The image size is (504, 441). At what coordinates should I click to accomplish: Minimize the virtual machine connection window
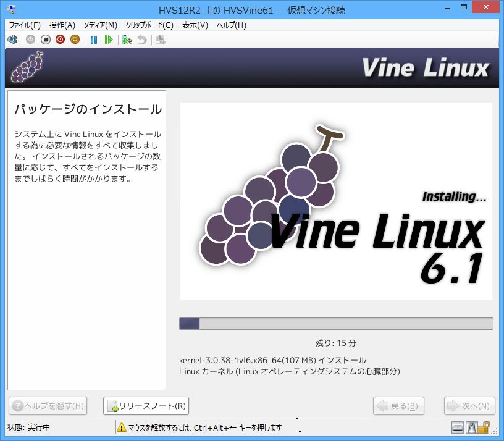click(x=447, y=8)
